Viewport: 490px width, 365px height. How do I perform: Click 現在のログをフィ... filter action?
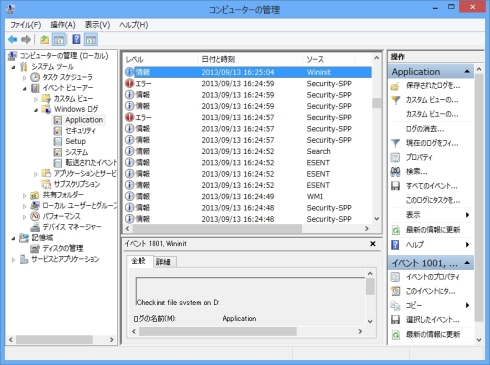tap(432, 143)
